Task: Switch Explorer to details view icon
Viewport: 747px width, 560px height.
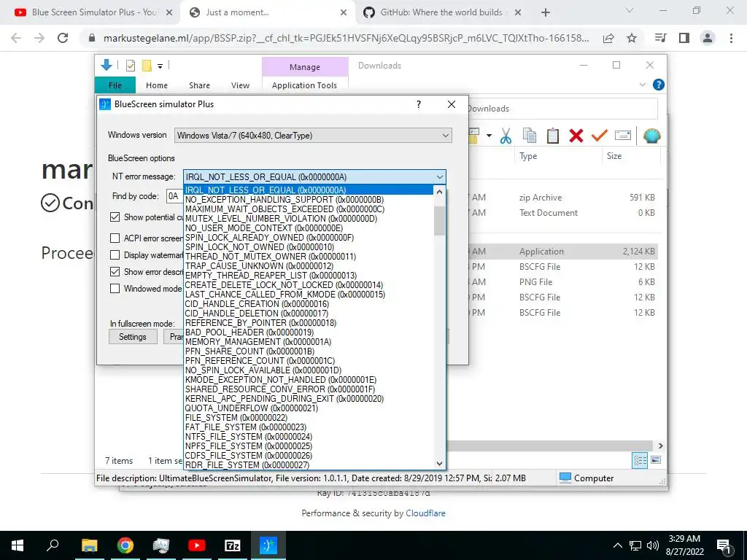Action: [x=640, y=460]
